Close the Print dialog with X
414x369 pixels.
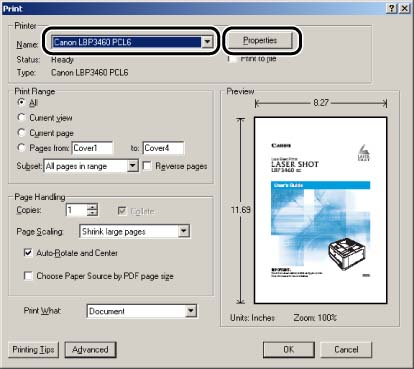point(404,8)
